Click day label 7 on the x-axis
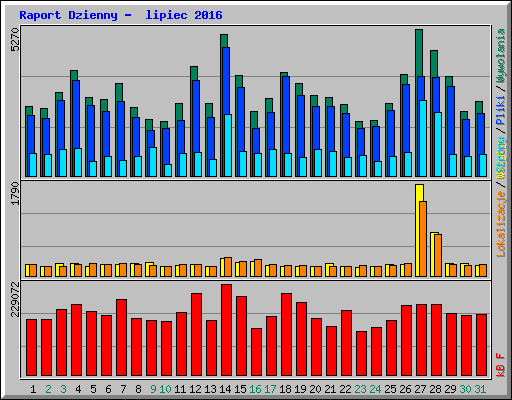 123,389
